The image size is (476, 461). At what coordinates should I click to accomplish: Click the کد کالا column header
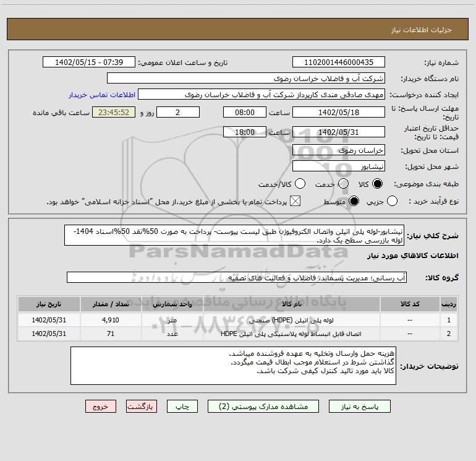pos(410,304)
